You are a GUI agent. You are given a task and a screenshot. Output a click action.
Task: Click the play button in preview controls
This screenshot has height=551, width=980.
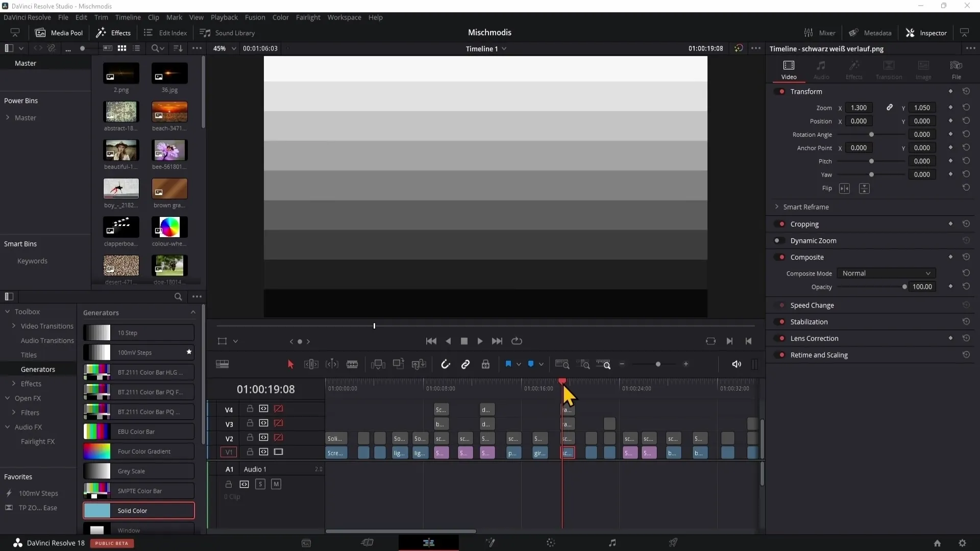click(x=481, y=340)
